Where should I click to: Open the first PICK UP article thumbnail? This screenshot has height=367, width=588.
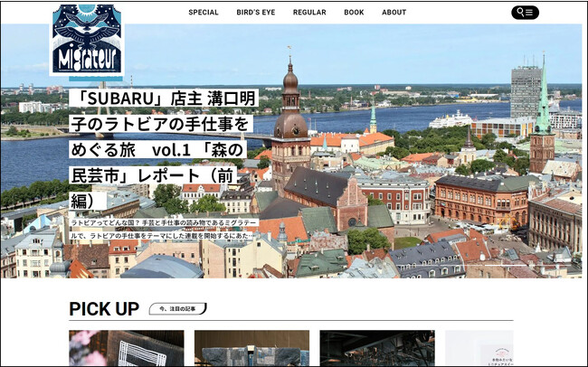point(126,348)
